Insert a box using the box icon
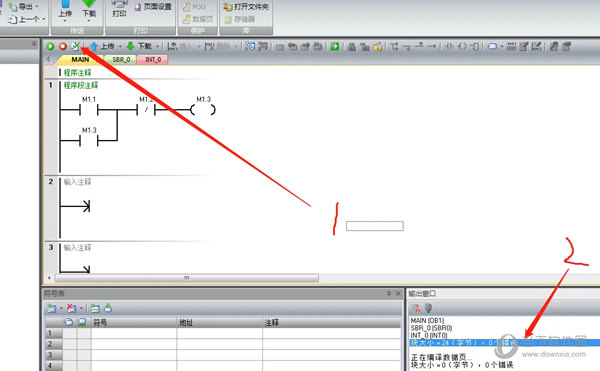Screen dimensions: 600x371 pos(474,46)
